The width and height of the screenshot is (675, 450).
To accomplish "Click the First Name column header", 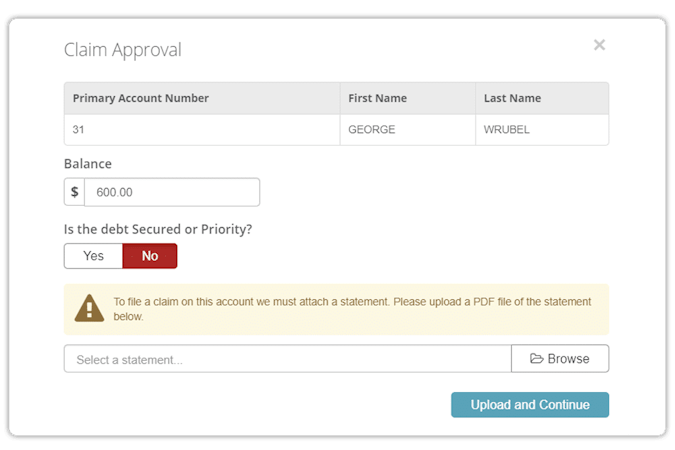I will 377,98.
